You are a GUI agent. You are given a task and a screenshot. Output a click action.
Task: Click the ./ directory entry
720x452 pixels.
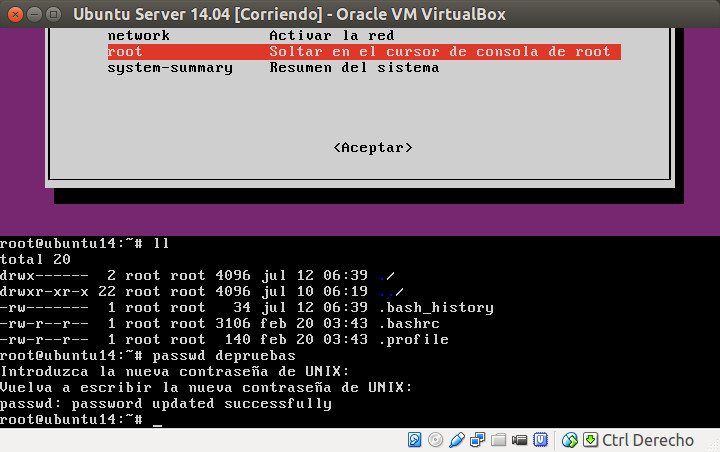coord(387,276)
